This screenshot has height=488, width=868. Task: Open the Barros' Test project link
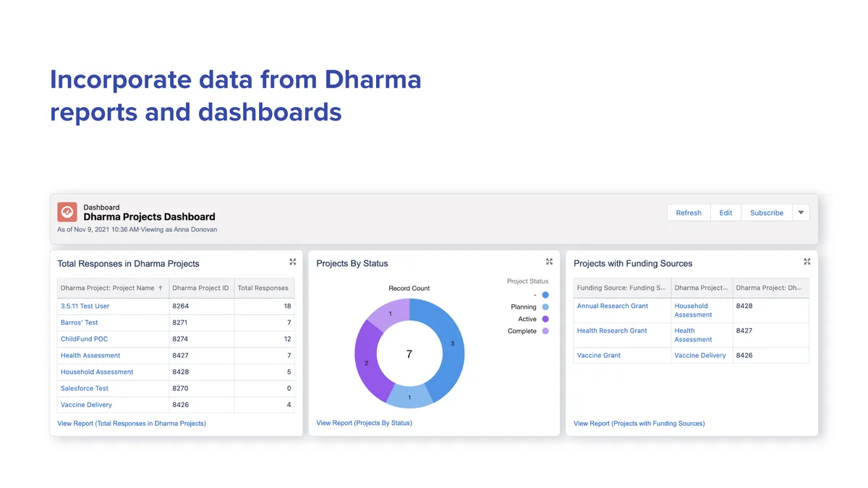pos(79,322)
